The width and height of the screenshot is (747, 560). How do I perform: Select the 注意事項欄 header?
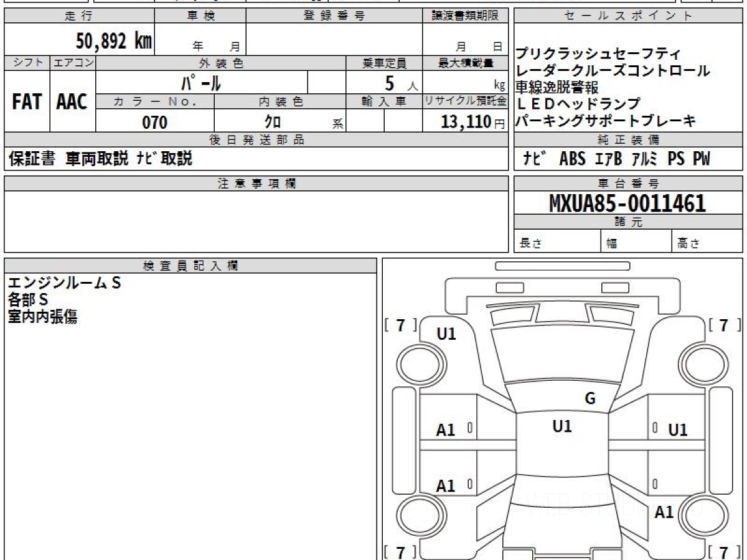pyautogui.click(x=256, y=183)
